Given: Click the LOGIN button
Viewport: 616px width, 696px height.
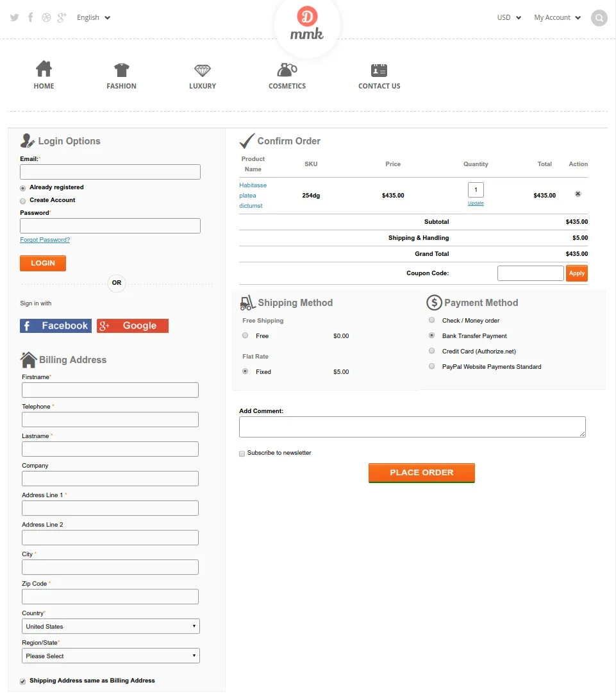Looking at the screenshot, I should [43, 263].
